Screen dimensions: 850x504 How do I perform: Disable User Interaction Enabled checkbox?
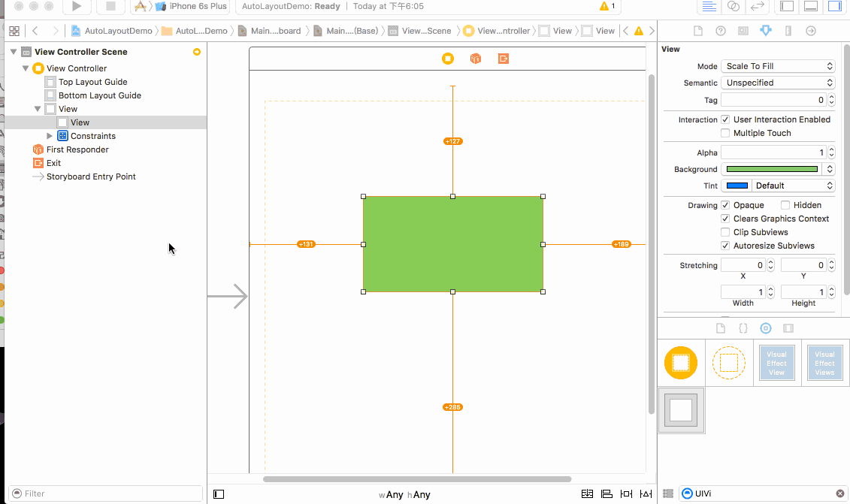(725, 119)
